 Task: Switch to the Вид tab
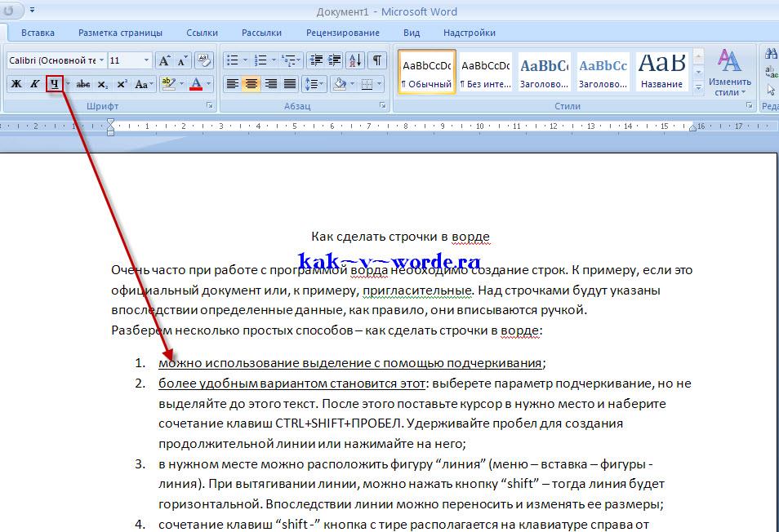point(412,33)
